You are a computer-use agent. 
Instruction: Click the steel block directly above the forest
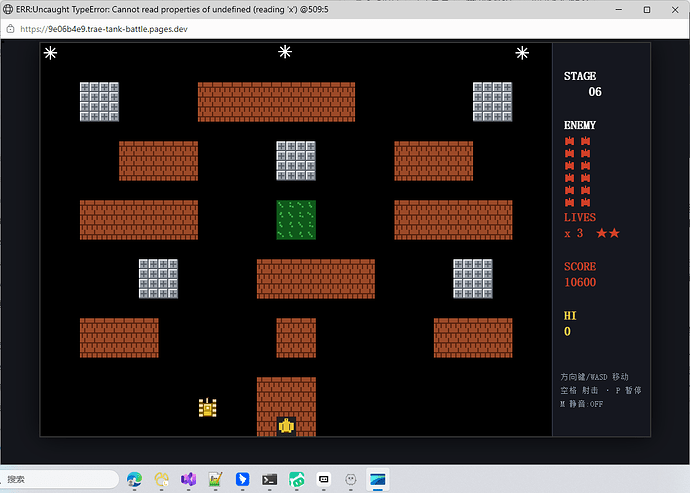coord(296,161)
